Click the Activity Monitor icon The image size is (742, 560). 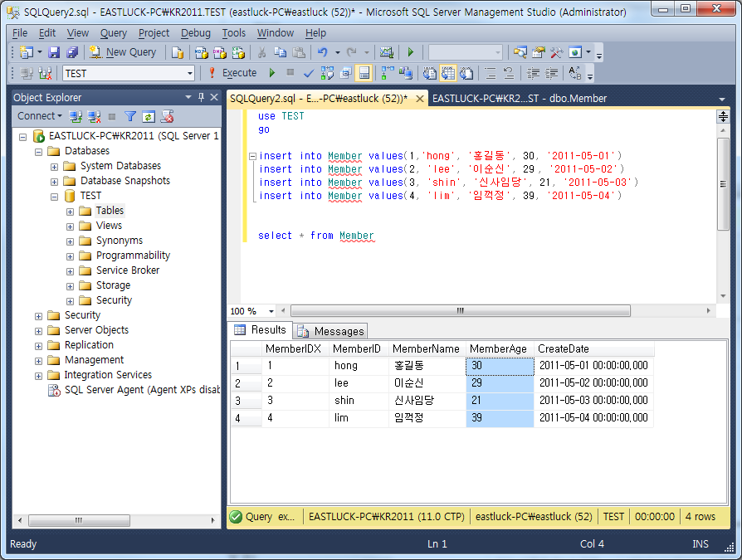(x=387, y=52)
